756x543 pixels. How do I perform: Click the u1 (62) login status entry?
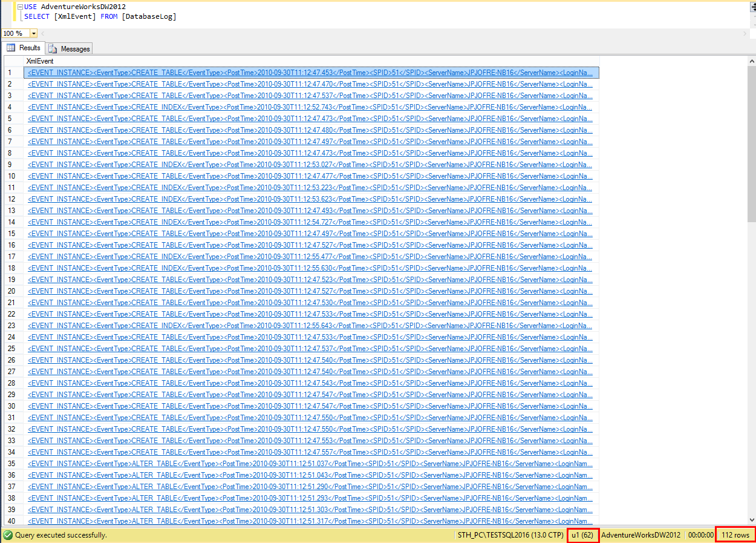[x=583, y=535]
